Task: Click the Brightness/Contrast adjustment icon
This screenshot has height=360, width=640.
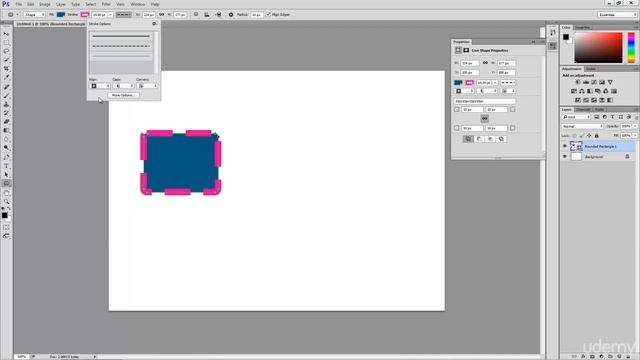Action: [578, 82]
